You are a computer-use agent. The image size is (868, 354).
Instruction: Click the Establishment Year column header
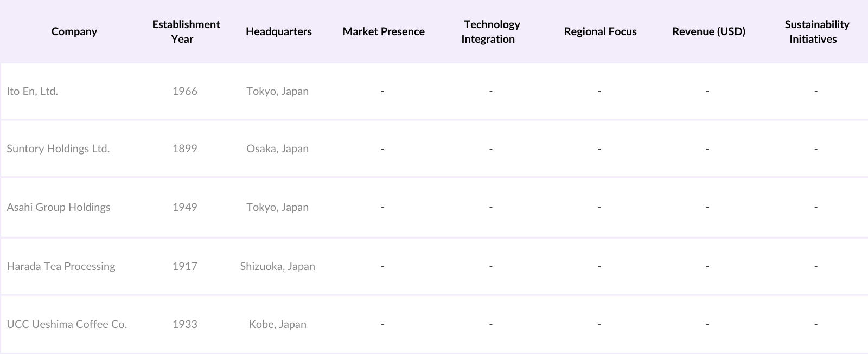click(x=186, y=31)
